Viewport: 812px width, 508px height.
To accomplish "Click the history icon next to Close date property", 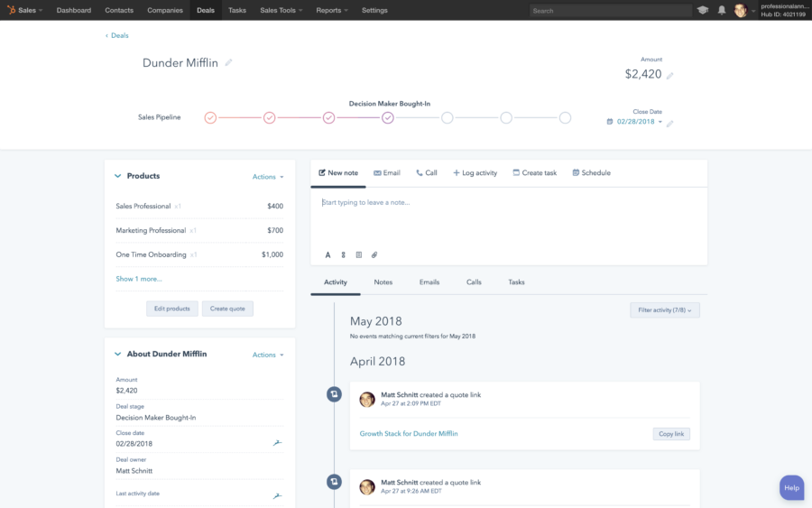I will (x=278, y=443).
